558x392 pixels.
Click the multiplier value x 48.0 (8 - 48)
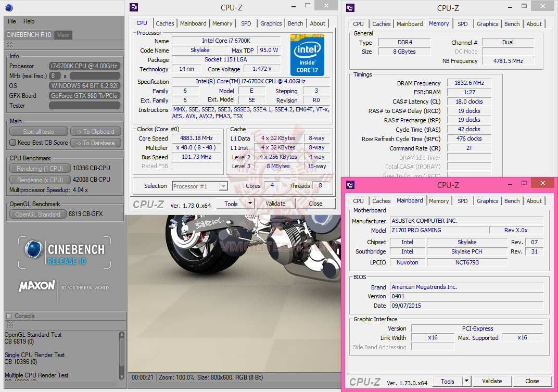(x=196, y=147)
